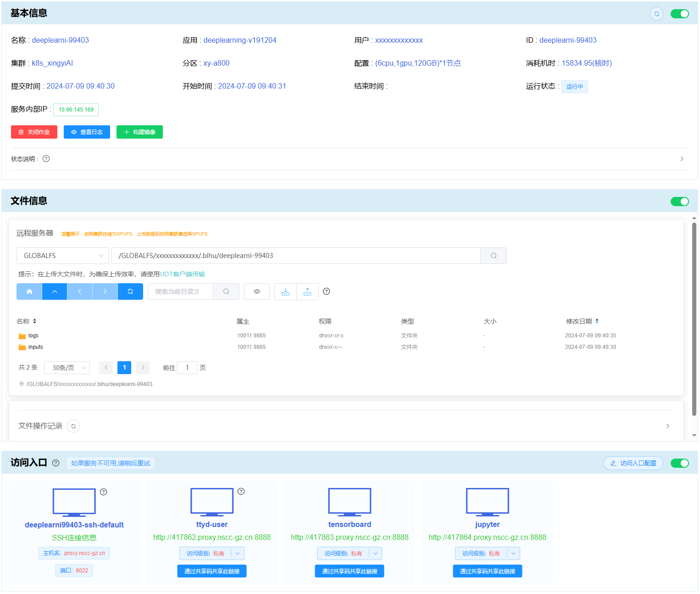
Task: Navigate forward with right arrow icon
Action: 105,291
